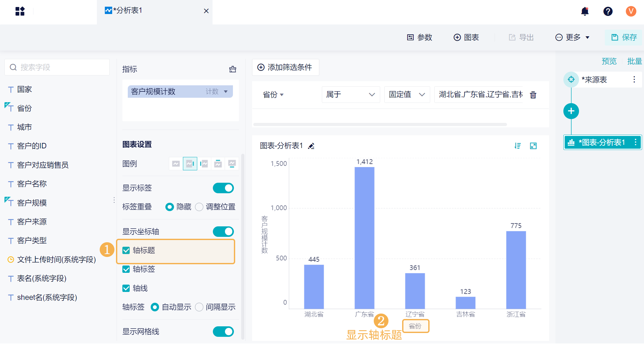Screen dimensions: 644x347
Task: Click the plus add-node button
Action: click(x=571, y=111)
